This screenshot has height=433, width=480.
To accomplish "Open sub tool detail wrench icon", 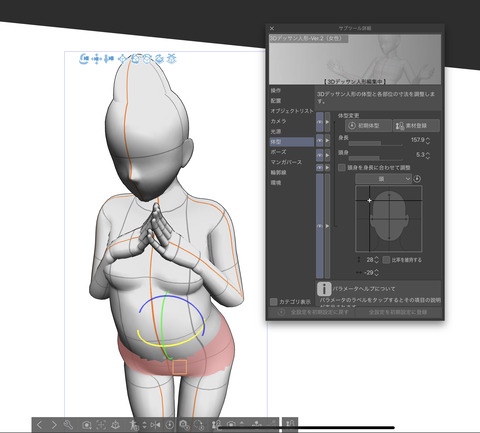I will [x=68, y=425].
